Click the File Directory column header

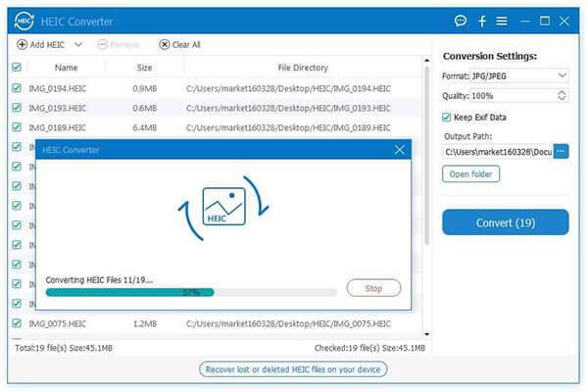point(303,68)
